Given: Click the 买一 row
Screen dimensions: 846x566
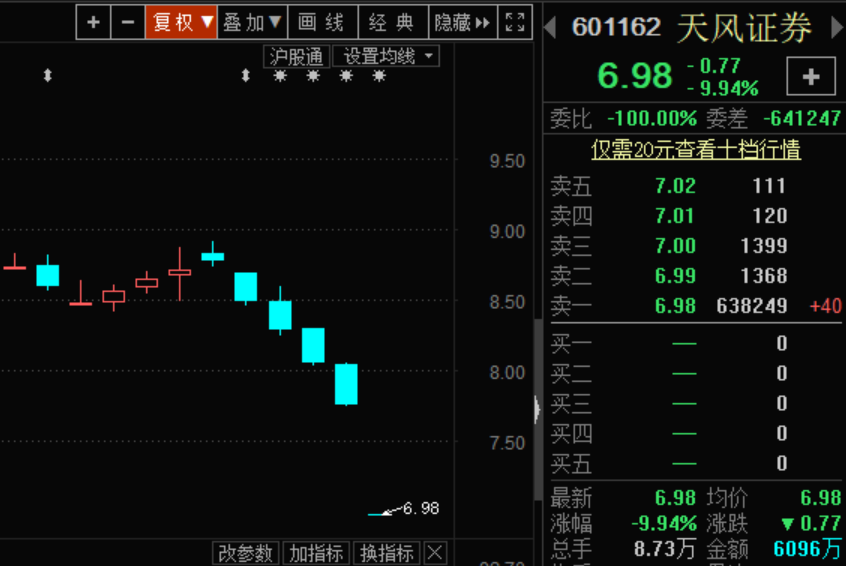Looking at the screenshot, I should pos(696,343).
